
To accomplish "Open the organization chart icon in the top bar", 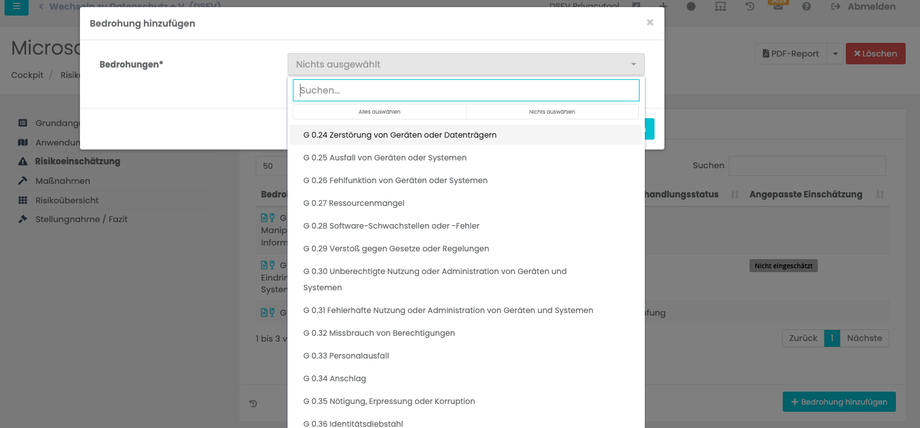I will (721, 6).
